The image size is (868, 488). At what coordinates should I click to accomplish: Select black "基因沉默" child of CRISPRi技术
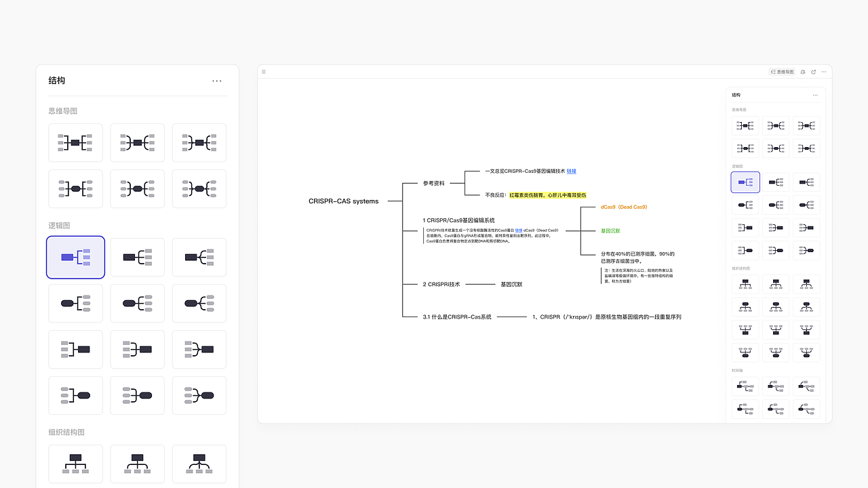pyautogui.click(x=511, y=285)
